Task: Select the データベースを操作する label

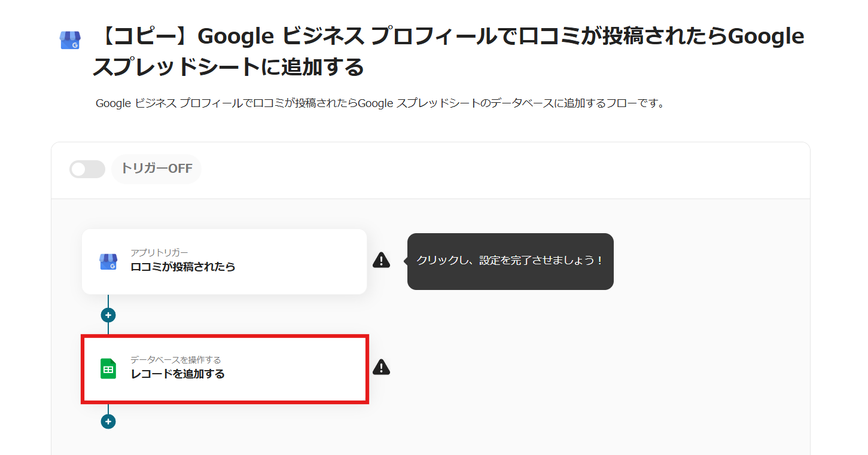Action: [176, 360]
